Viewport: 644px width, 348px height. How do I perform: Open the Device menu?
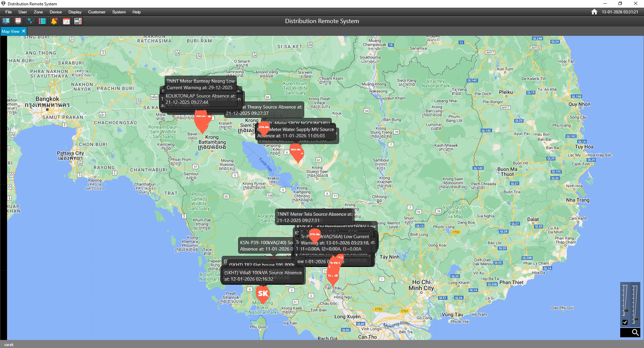point(56,12)
